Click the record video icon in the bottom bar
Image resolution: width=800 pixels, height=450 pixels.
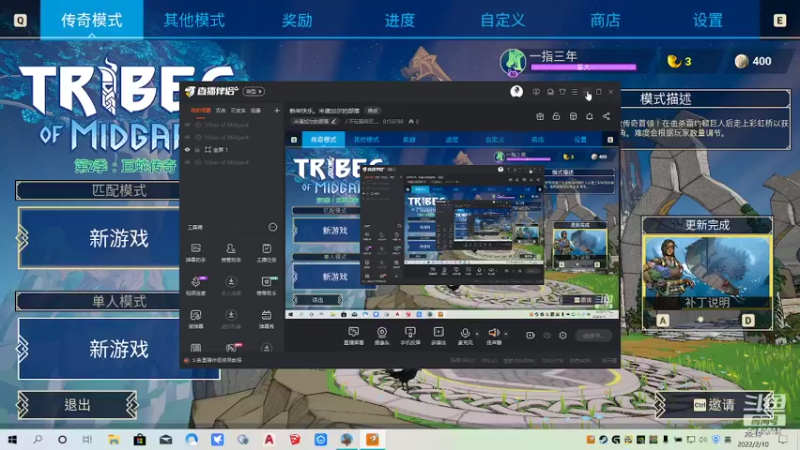[530, 335]
